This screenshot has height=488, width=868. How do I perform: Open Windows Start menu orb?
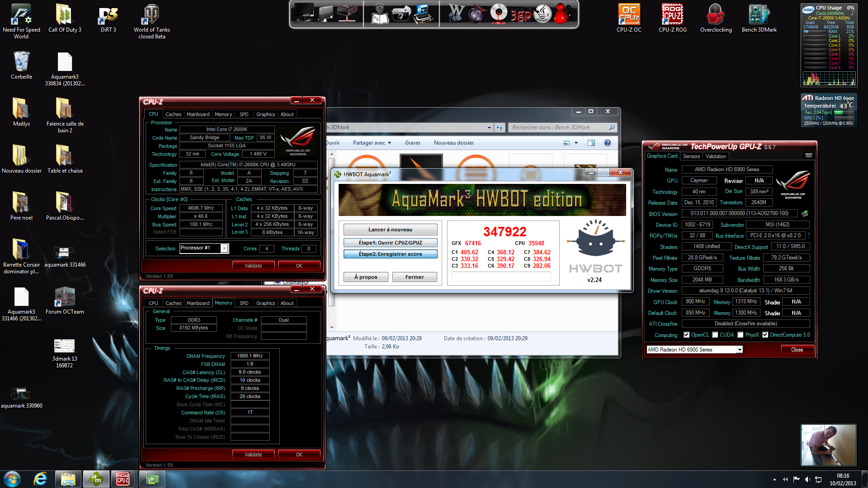tap(12, 479)
